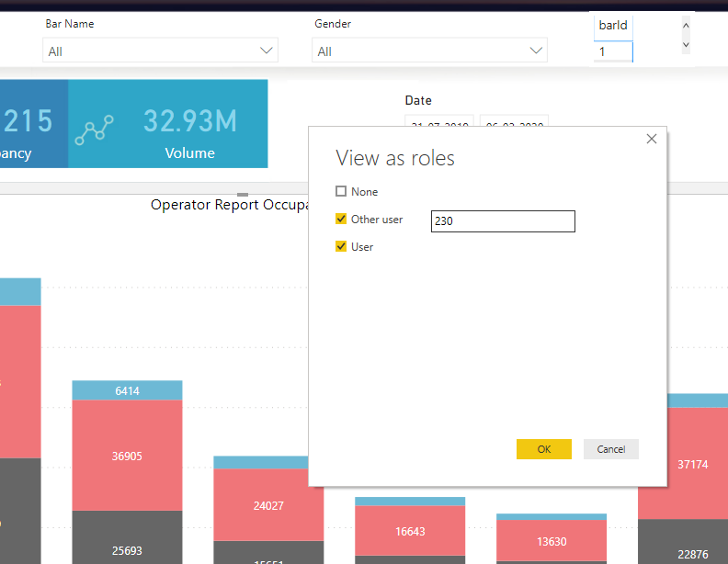Select the bar segment labeled 25693

click(x=127, y=537)
